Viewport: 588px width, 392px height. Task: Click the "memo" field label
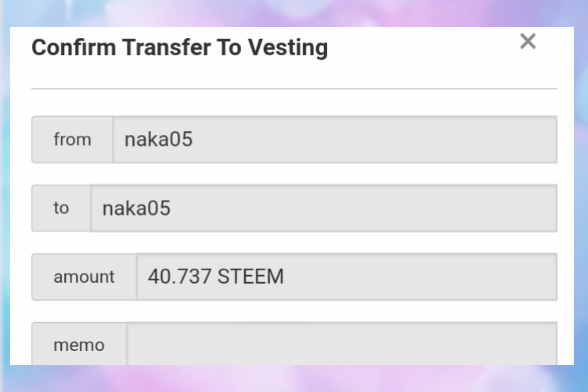pyautogui.click(x=79, y=345)
